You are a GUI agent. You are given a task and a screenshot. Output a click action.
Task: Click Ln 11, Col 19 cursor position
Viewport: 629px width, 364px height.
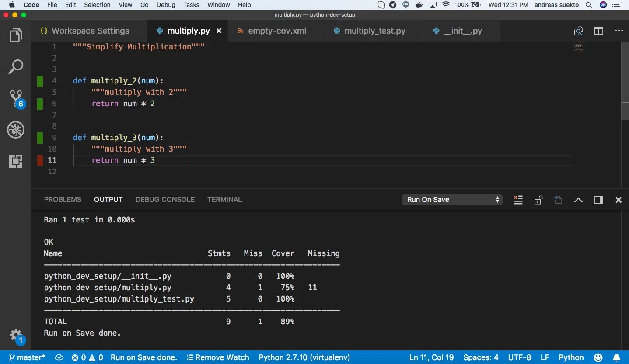[x=431, y=357]
